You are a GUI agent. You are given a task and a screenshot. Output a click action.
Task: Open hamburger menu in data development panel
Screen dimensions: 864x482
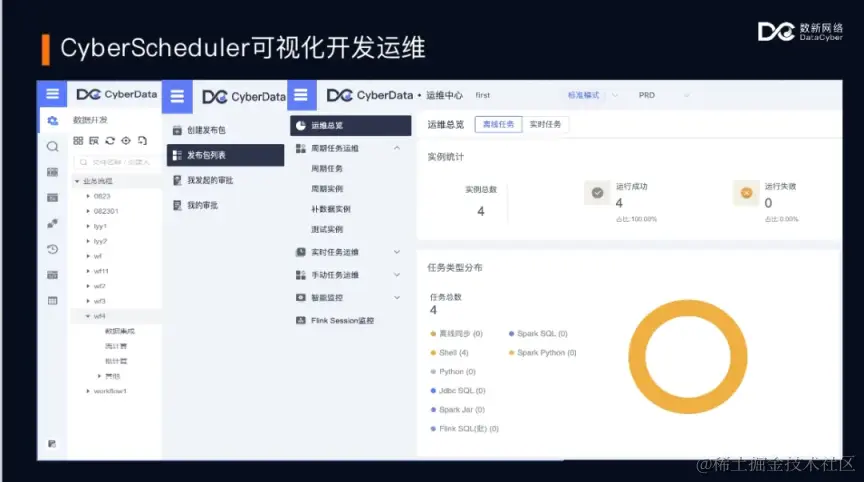click(52, 94)
